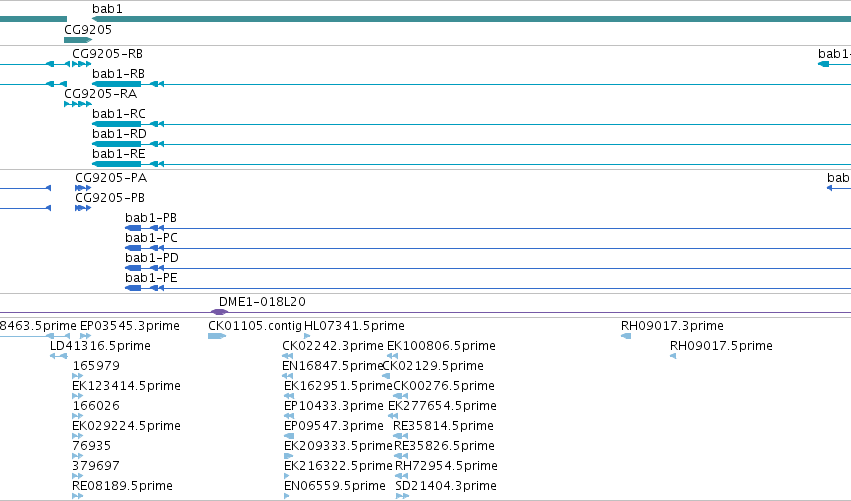Click the RE08189.5prime EST label
This screenshot has width=851, height=501.
[x=123, y=486]
